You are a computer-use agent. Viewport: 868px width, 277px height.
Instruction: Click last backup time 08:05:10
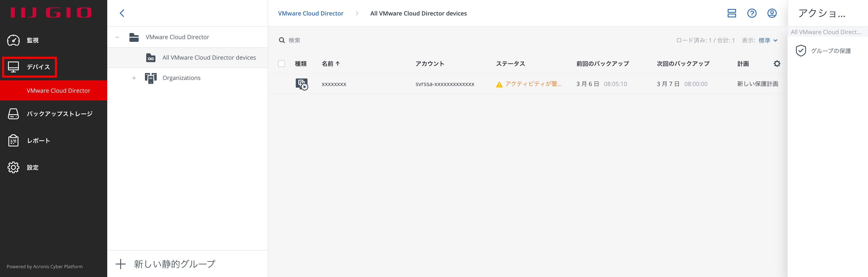pos(615,84)
